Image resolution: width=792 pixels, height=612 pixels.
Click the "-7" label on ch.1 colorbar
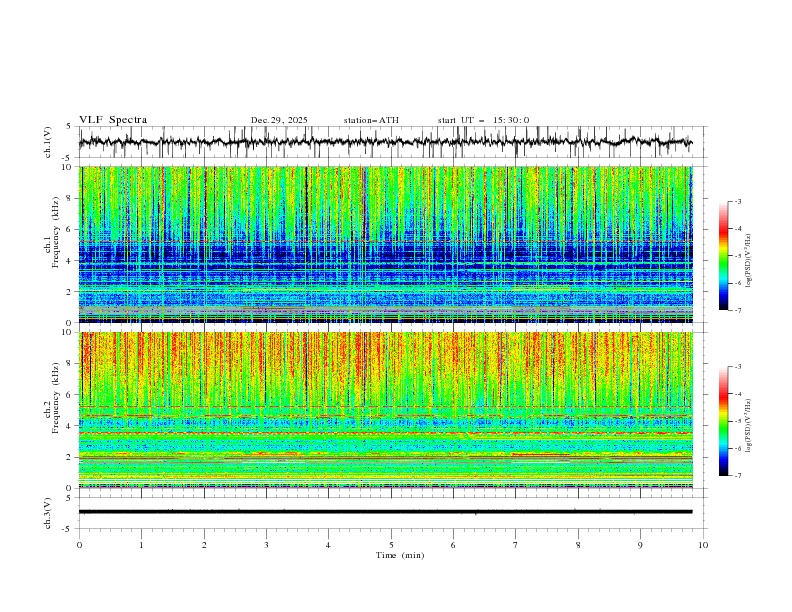[x=738, y=310]
